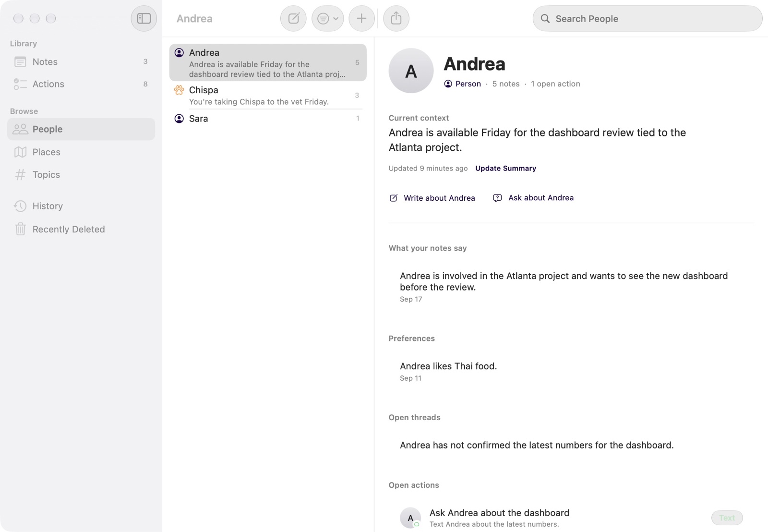768x532 pixels.
Task: Select Sara in the people list
Action: [x=268, y=119]
